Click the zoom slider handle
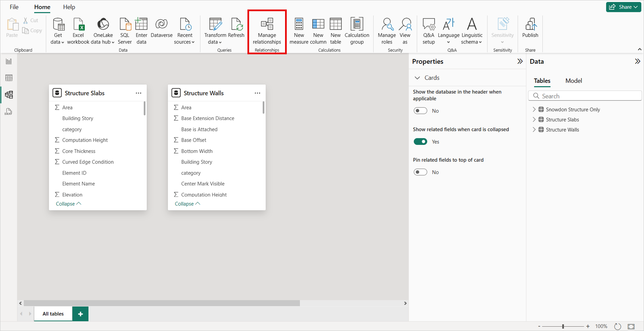The width and height of the screenshot is (644, 331). coord(563,326)
